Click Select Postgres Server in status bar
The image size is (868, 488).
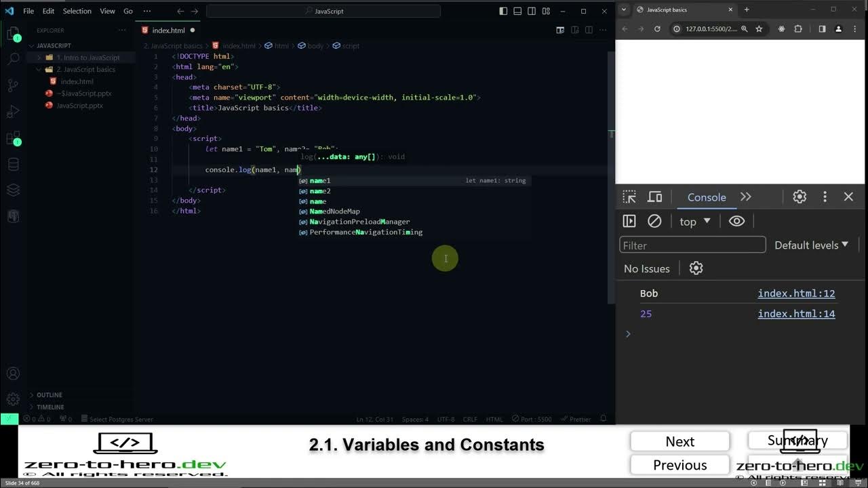[x=117, y=419]
